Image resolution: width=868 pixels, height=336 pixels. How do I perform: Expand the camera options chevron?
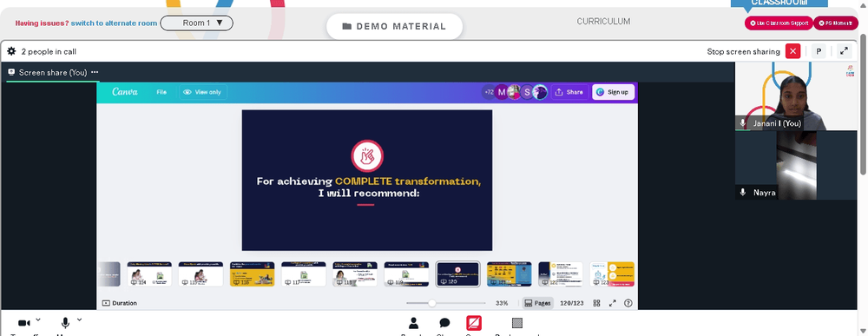pyautogui.click(x=37, y=320)
